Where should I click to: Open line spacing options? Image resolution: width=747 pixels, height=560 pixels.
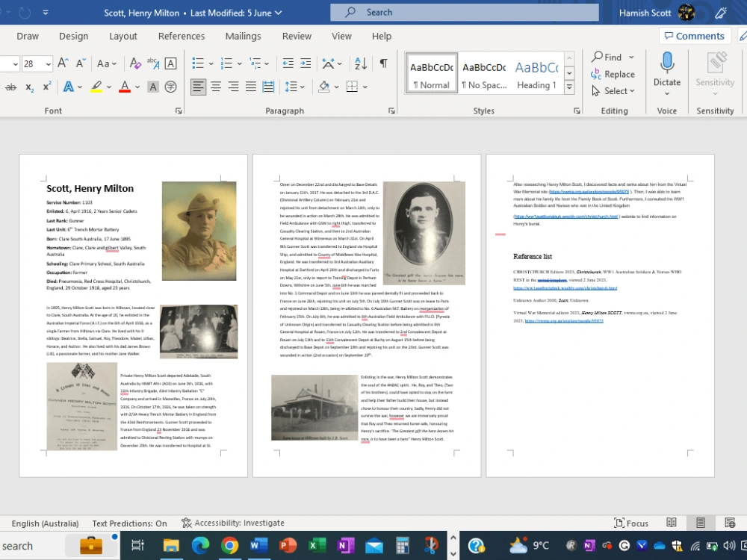[291, 87]
